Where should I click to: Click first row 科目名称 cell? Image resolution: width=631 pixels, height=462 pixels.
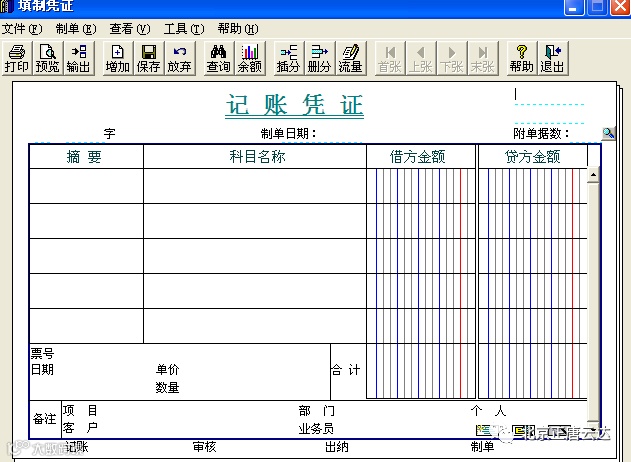(255, 186)
